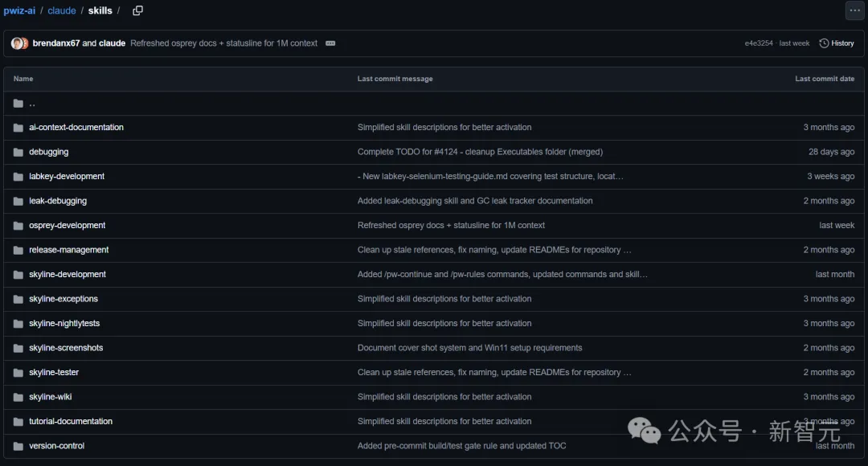Click the folder icon beside version-control
868x466 pixels.
click(x=18, y=446)
